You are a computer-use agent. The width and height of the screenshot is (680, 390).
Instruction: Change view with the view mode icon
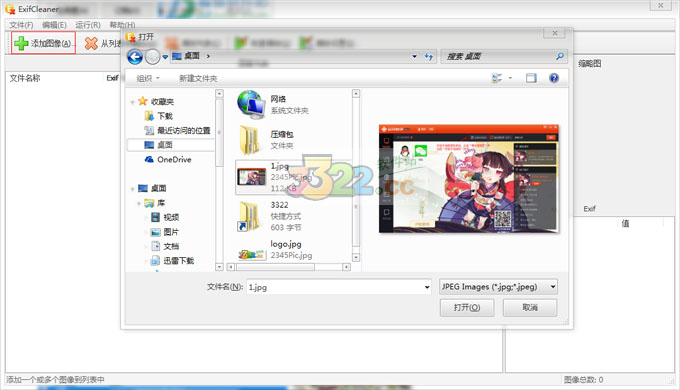tap(497, 78)
